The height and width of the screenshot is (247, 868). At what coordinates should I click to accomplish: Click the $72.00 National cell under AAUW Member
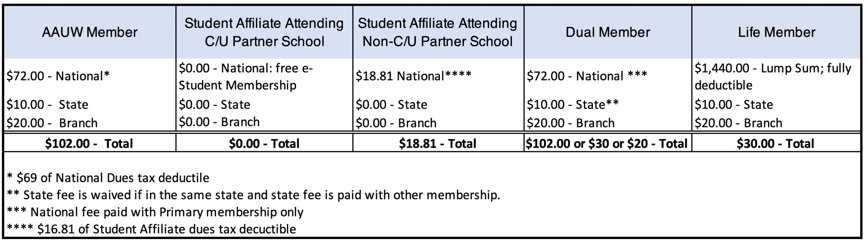58,76
